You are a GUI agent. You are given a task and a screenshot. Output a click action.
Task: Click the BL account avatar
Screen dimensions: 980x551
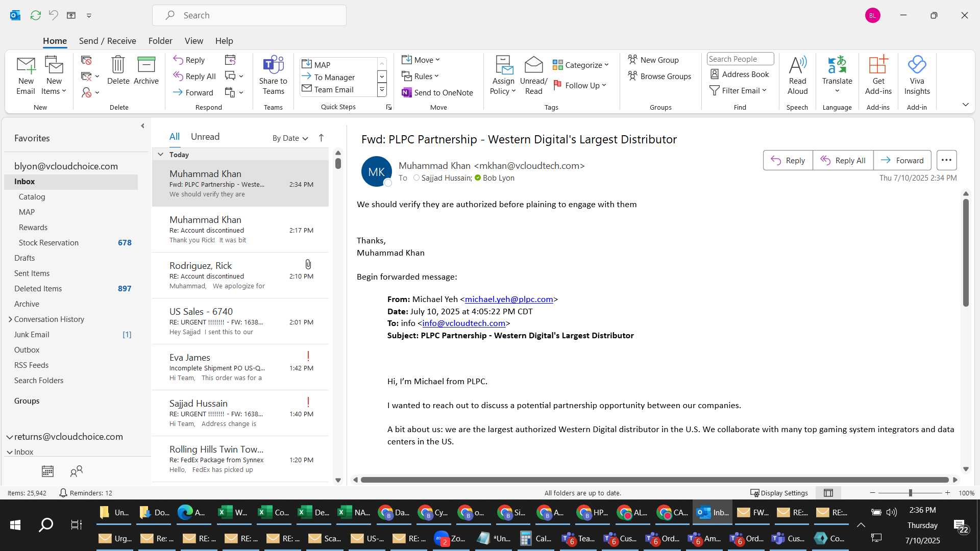pos(872,15)
